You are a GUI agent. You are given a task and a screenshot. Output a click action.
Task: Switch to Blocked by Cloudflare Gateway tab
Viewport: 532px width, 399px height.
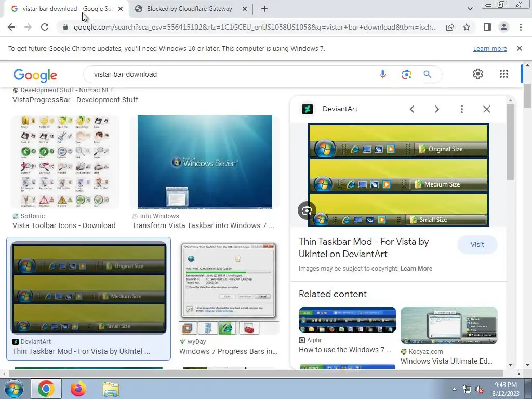tap(189, 9)
